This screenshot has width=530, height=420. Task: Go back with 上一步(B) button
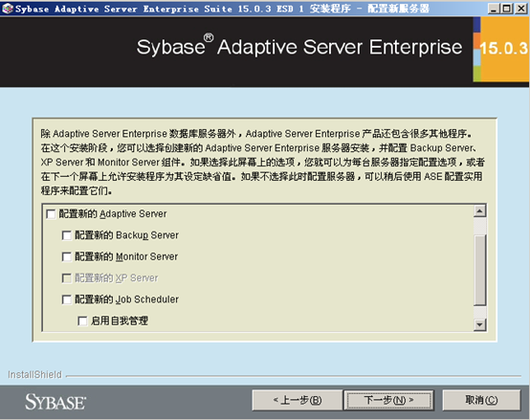click(x=298, y=401)
